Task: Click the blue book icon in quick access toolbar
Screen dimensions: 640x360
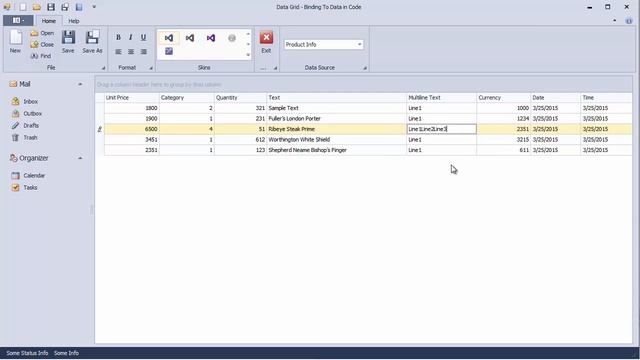Action: click(x=79, y=7)
